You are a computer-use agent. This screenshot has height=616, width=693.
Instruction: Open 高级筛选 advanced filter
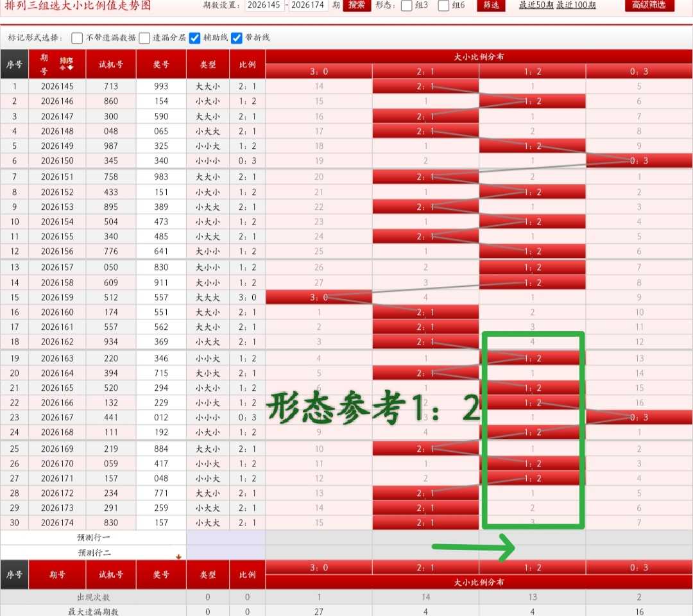[649, 5]
